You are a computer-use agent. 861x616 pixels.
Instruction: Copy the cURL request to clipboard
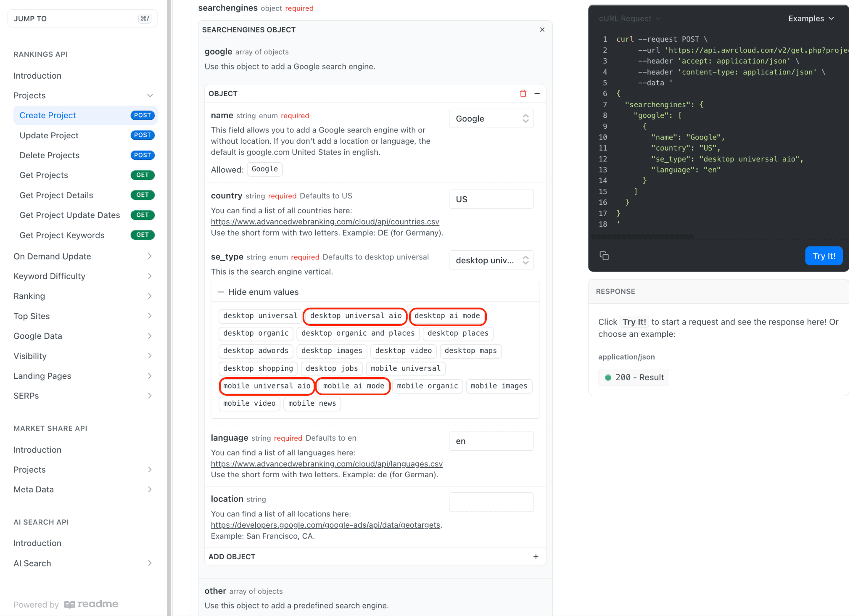[604, 256]
